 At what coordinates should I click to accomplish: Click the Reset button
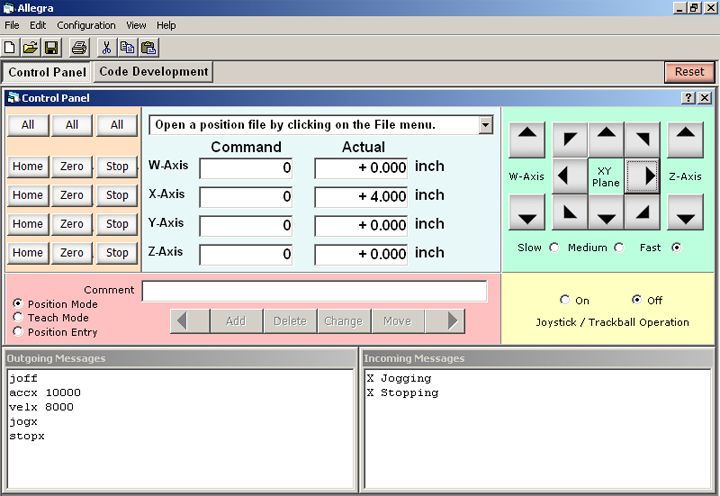point(689,72)
